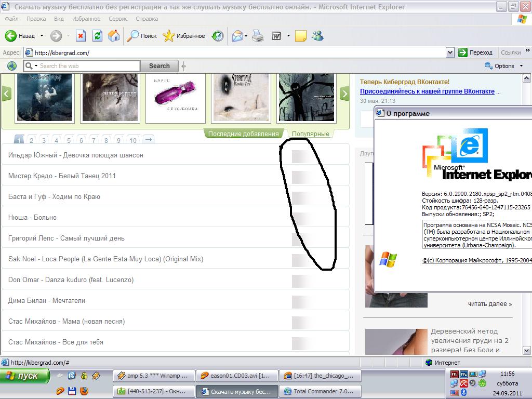Switch to Total Commander taskbar button
Image resolution: width=532 pixels, height=399 pixels.
tap(320, 391)
